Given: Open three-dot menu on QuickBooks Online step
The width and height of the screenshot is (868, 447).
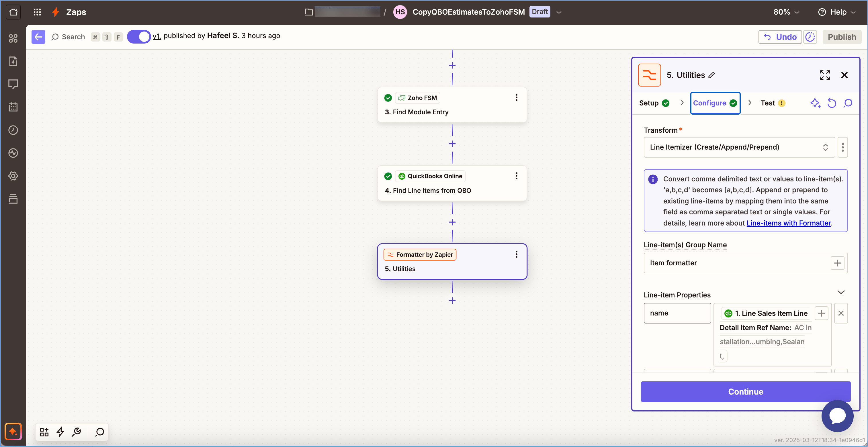Looking at the screenshot, I should 516,176.
